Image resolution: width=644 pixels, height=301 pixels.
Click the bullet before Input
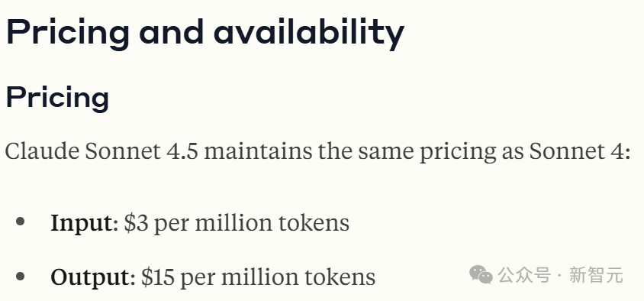(20, 222)
